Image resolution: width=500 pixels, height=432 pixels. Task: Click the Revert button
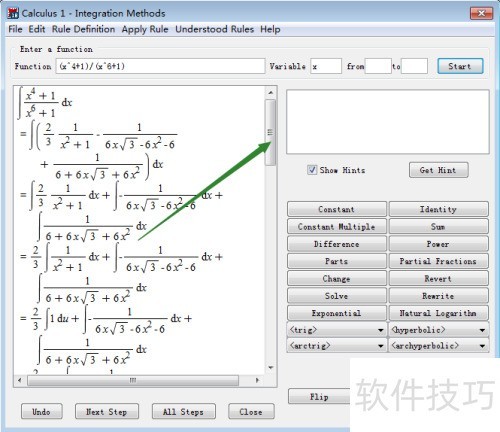pos(438,279)
